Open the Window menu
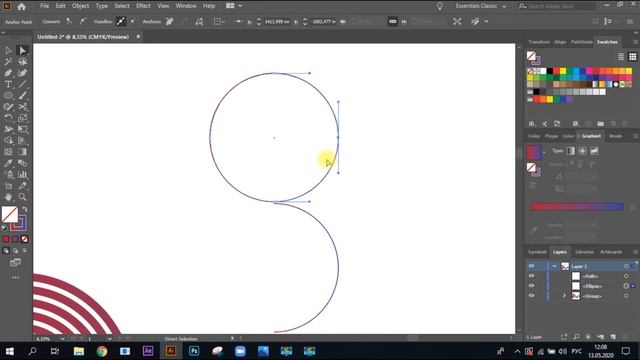Screen dimensions: 640x360 (x=186, y=6)
